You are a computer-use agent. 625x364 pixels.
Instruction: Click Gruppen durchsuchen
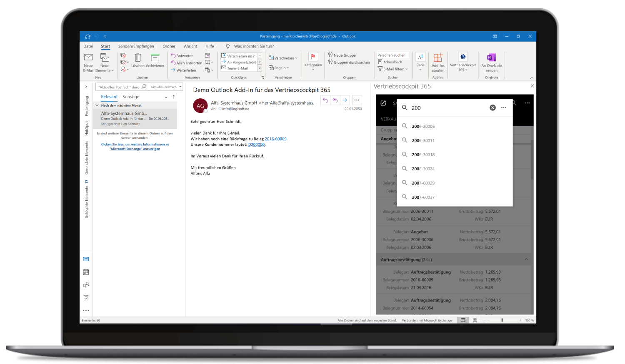[349, 62]
